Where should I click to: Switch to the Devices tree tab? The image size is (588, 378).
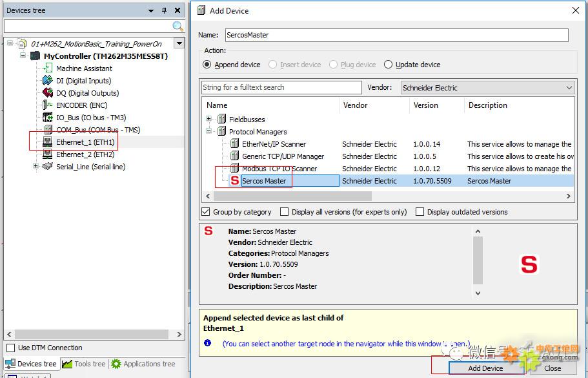(31, 364)
